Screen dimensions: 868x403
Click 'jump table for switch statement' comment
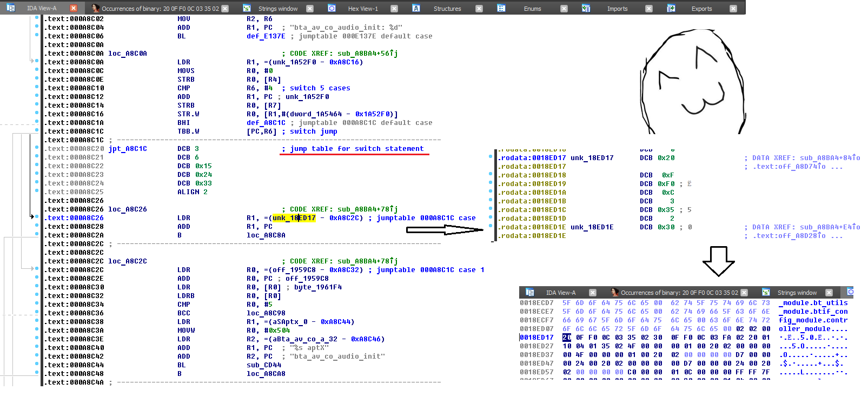pos(357,149)
